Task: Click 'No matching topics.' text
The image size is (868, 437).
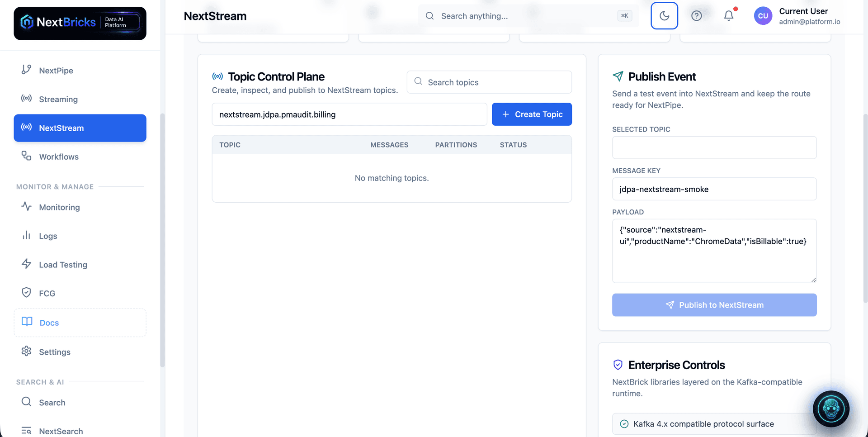Action: (392, 178)
